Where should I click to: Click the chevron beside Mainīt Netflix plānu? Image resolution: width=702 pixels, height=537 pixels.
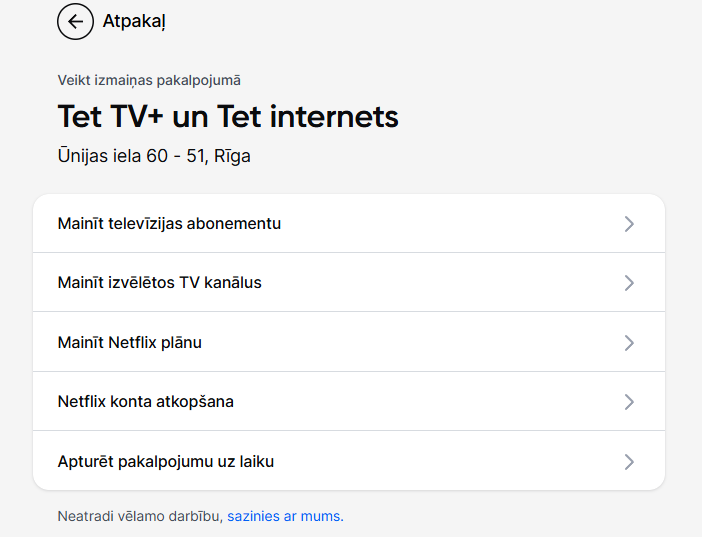tap(629, 343)
